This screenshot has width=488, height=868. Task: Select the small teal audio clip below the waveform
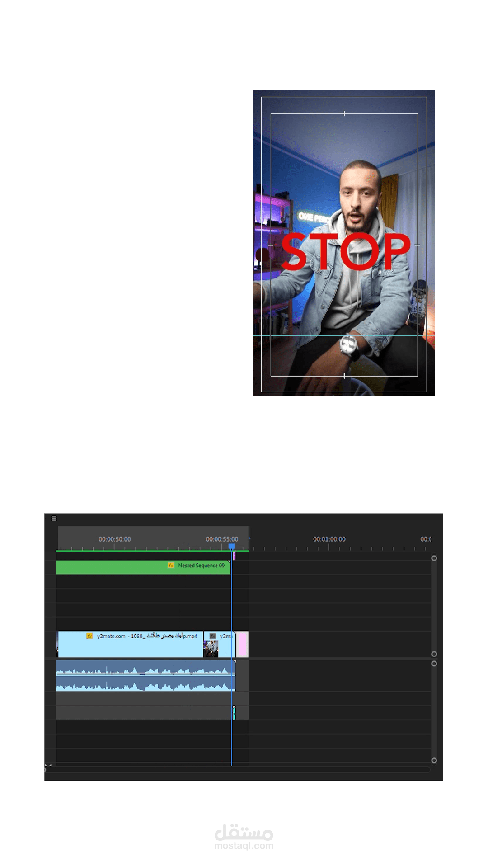(234, 713)
